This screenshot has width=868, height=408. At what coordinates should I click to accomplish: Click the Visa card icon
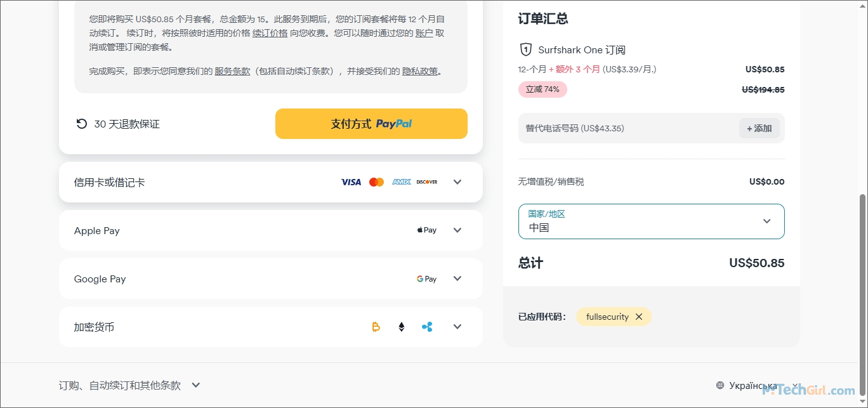point(351,182)
